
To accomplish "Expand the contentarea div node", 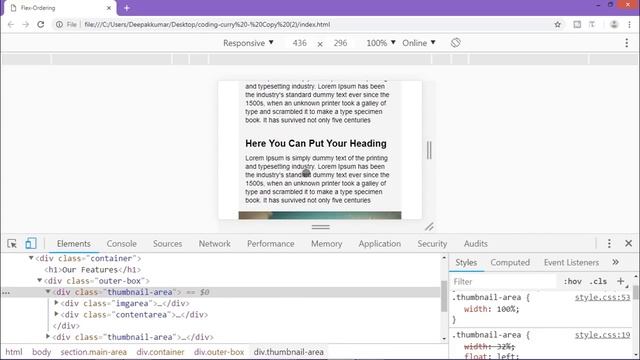I will tap(56, 314).
